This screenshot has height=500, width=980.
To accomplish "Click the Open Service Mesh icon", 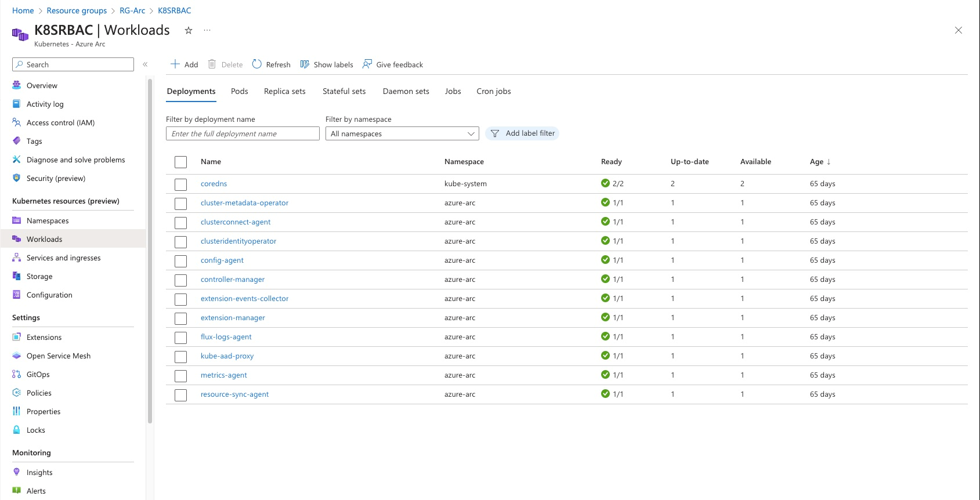I will (x=17, y=356).
